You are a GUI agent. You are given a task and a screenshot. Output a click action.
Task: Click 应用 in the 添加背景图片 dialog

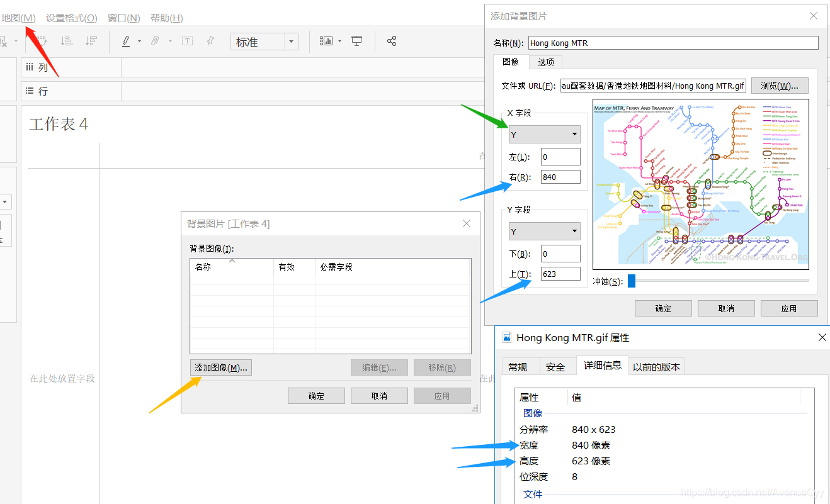click(x=789, y=308)
